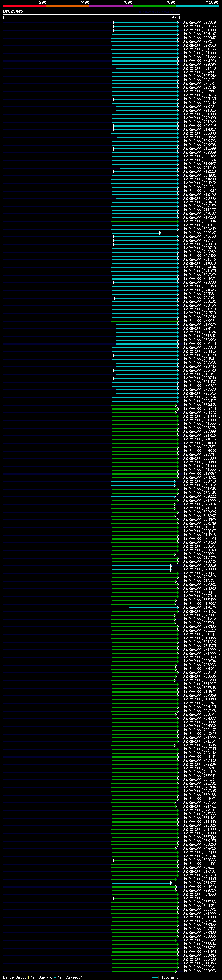Click the UniRef100_A8FIB3 label
The width and height of the screenshot is (222, 980).
click(x=199, y=902)
